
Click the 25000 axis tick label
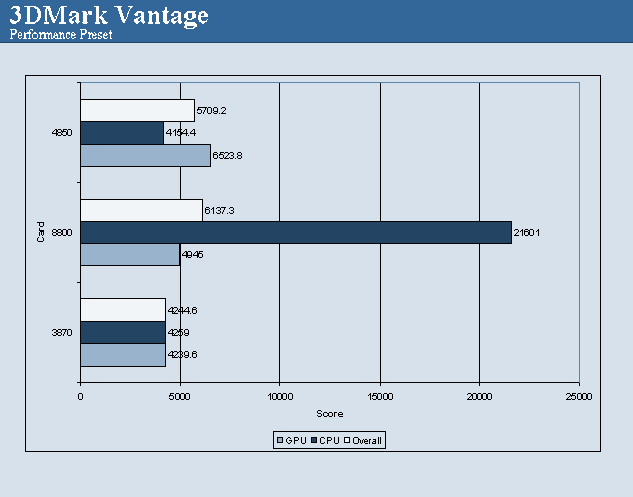[579, 396]
